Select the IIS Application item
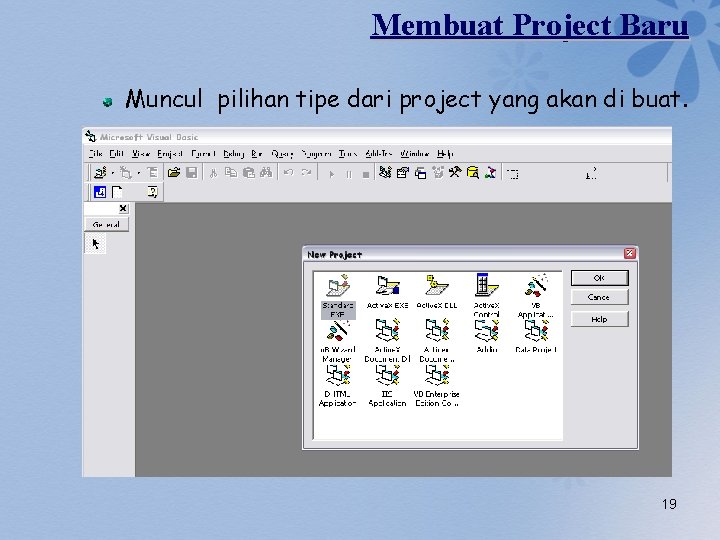The height and width of the screenshot is (540, 720). click(388, 386)
